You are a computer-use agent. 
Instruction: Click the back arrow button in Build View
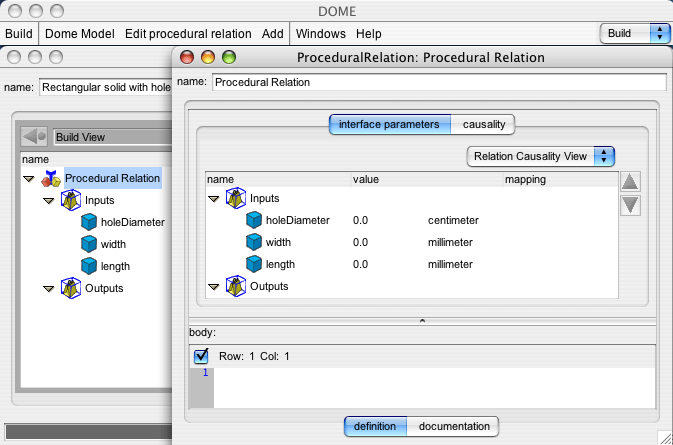click(34, 137)
